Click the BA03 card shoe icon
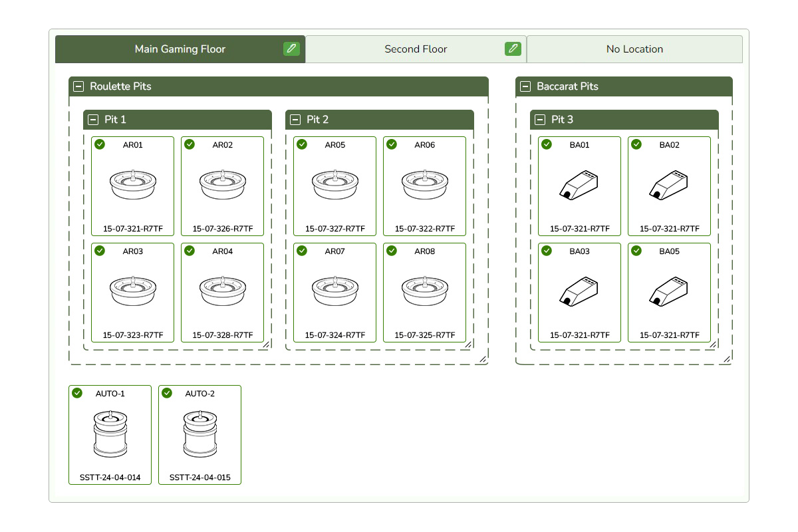 [x=579, y=291]
